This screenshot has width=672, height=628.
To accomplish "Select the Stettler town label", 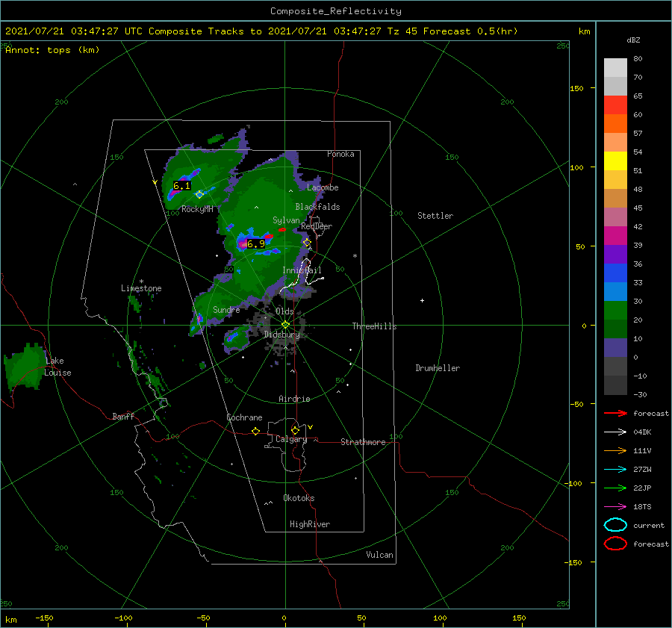I will [x=435, y=216].
